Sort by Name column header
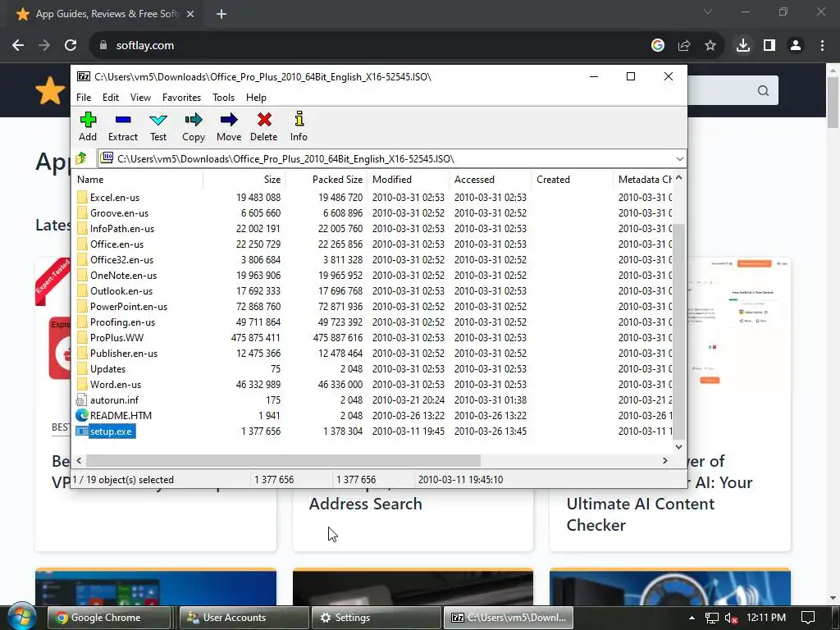Viewport: 840px width, 630px height. tap(138, 180)
